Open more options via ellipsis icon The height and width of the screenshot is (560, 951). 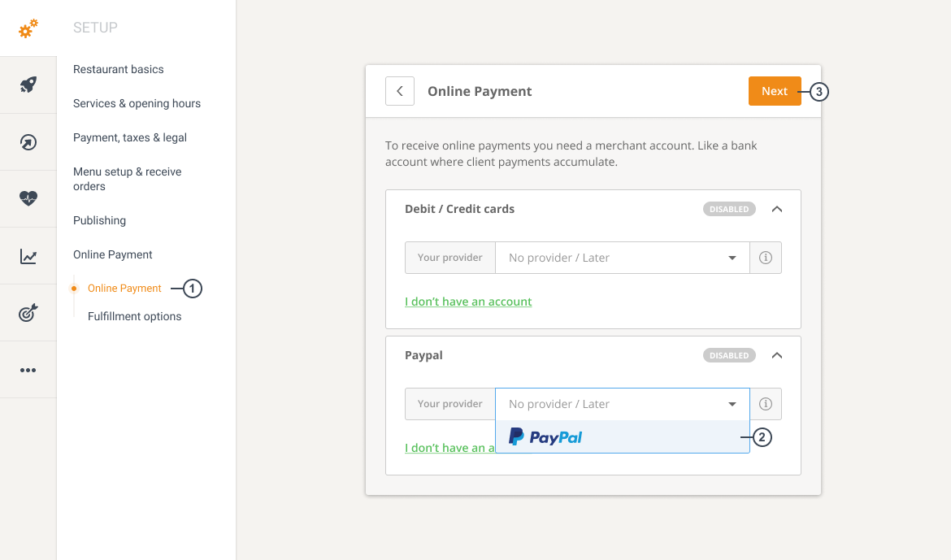(27, 369)
